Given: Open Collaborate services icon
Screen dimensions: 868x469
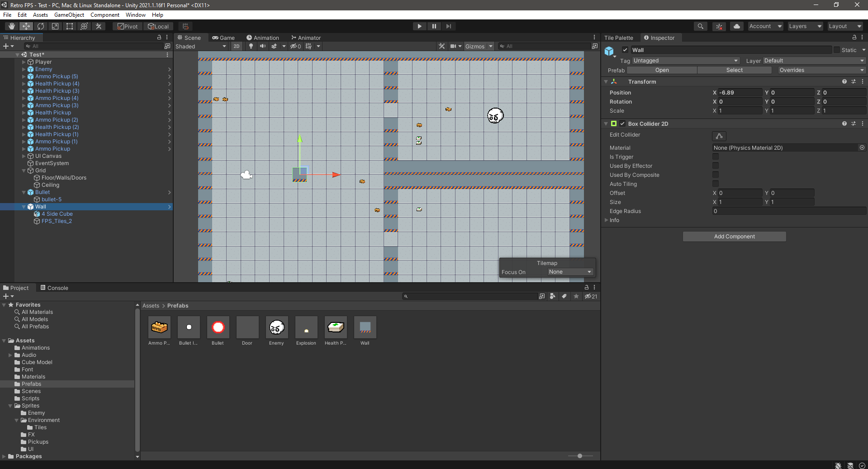Looking at the screenshot, I should [x=719, y=26].
